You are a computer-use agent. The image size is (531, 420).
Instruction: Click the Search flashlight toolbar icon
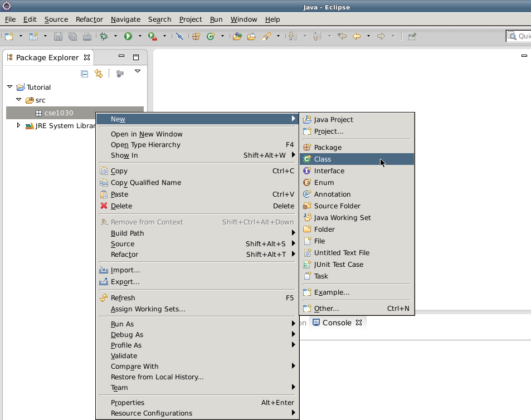(x=266, y=36)
